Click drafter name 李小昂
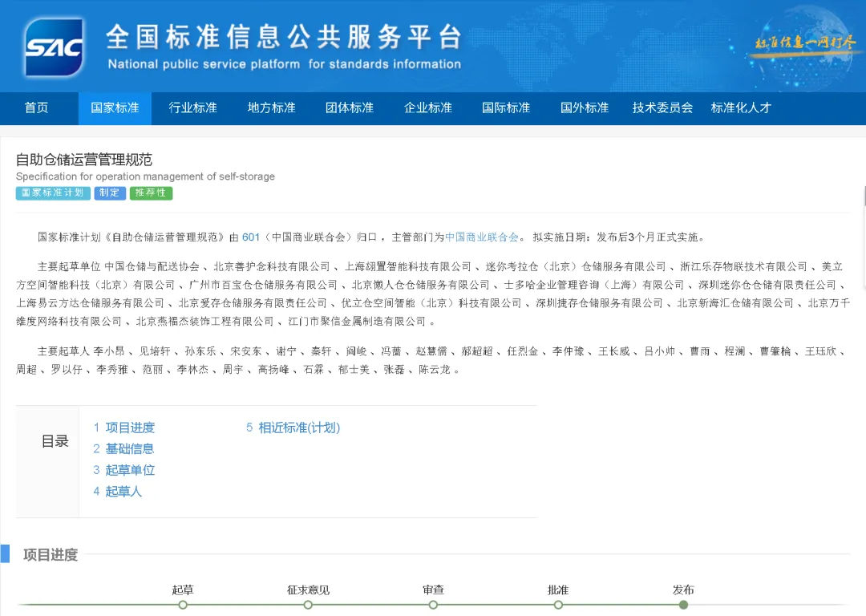The height and width of the screenshot is (616, 866). (108, 351)
